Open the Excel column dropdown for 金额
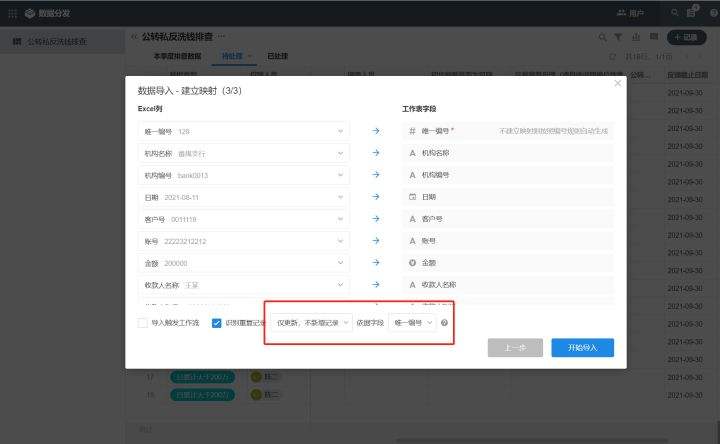Image resolution: width=720 pixels, height=444 pixels. pos(243,263)
